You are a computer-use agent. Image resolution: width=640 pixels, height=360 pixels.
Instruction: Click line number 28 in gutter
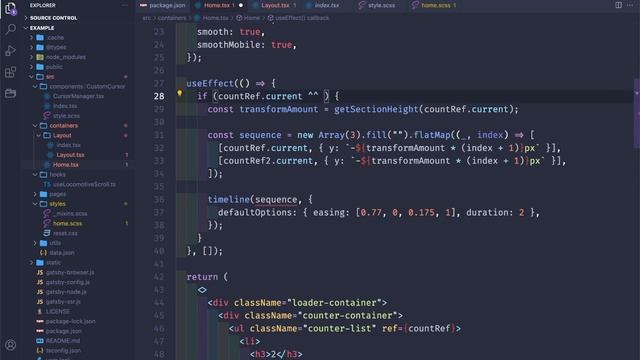point(159,96)
